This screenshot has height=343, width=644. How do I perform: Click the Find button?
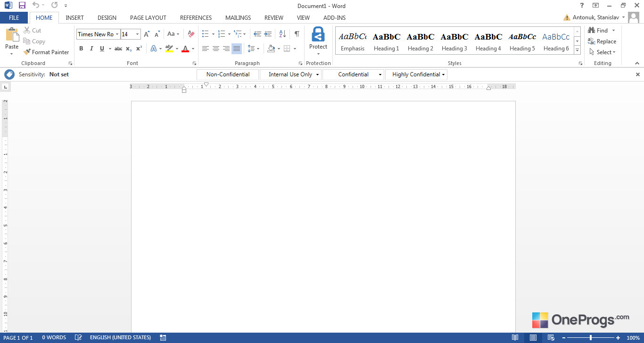click(598, 31)
